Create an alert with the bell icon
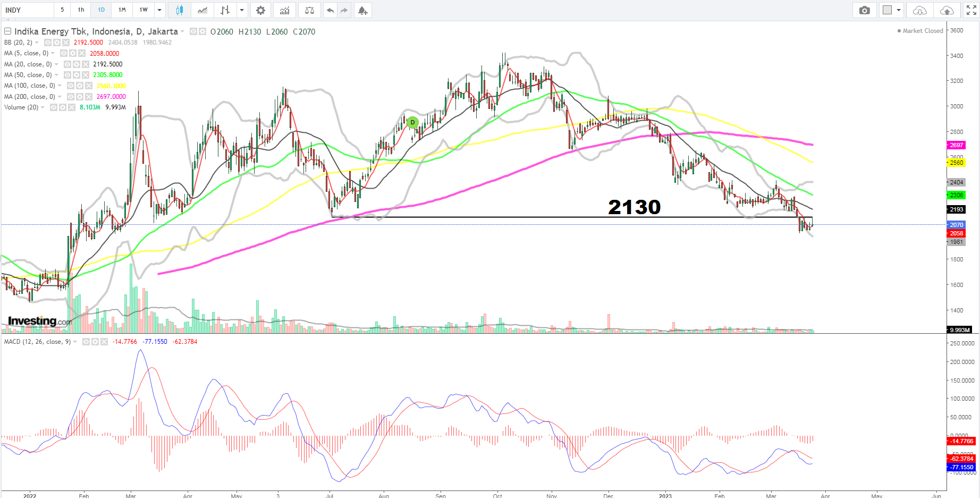This screenshot has height=499, width=980. [362, 10]
